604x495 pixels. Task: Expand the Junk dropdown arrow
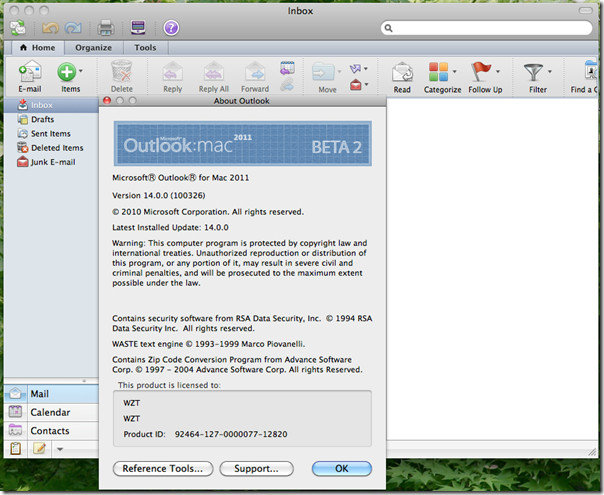366,84
